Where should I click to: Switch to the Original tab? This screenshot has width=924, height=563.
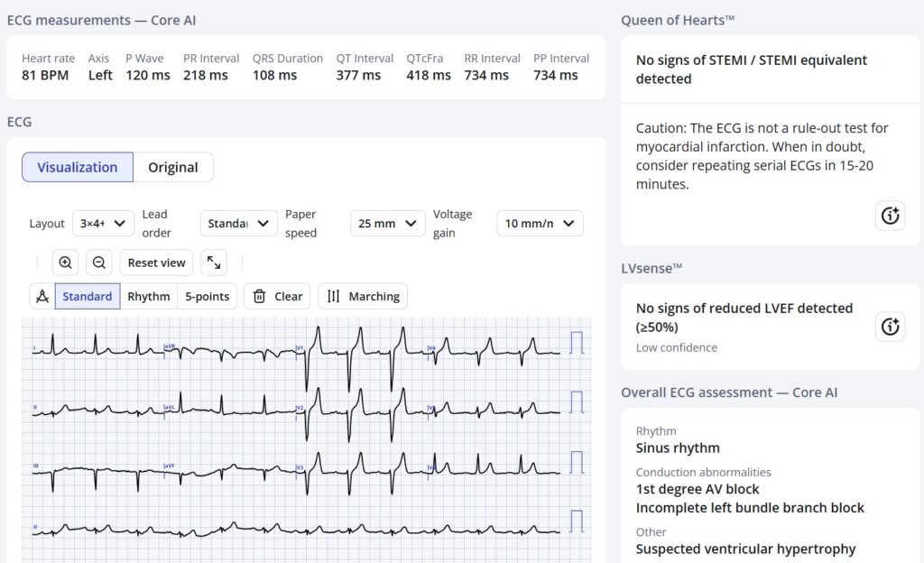173,167
